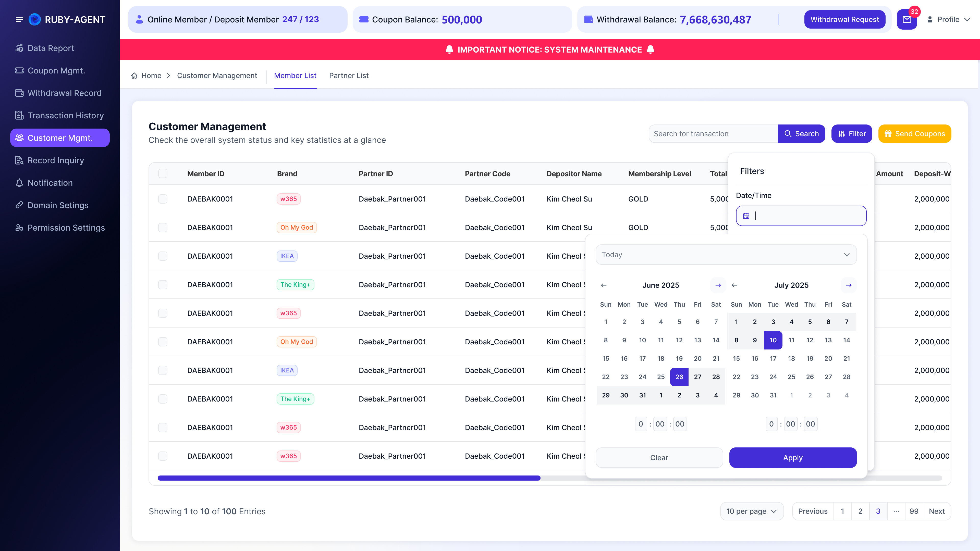Click the bell icon right of the notice text

pos(651,49)
